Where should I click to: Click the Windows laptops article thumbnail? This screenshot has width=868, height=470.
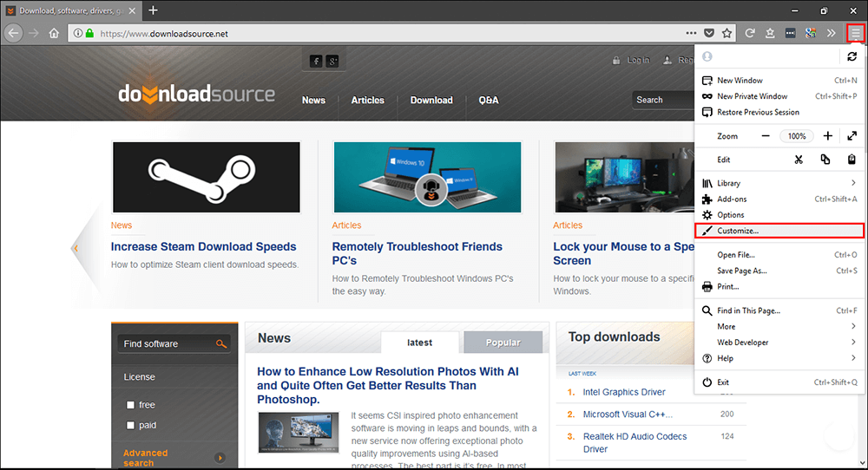(427, 177)
